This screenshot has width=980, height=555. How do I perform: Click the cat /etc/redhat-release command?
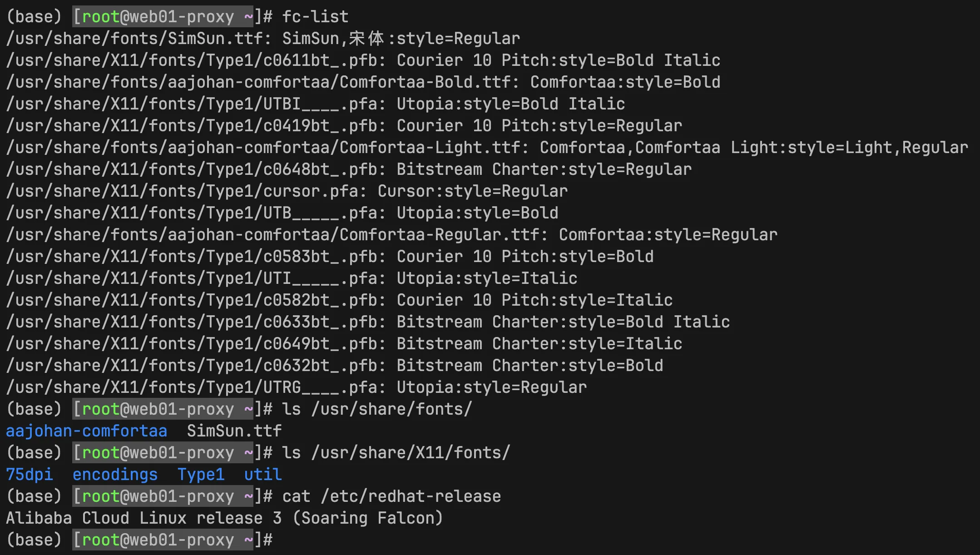(x=391, y=496)
